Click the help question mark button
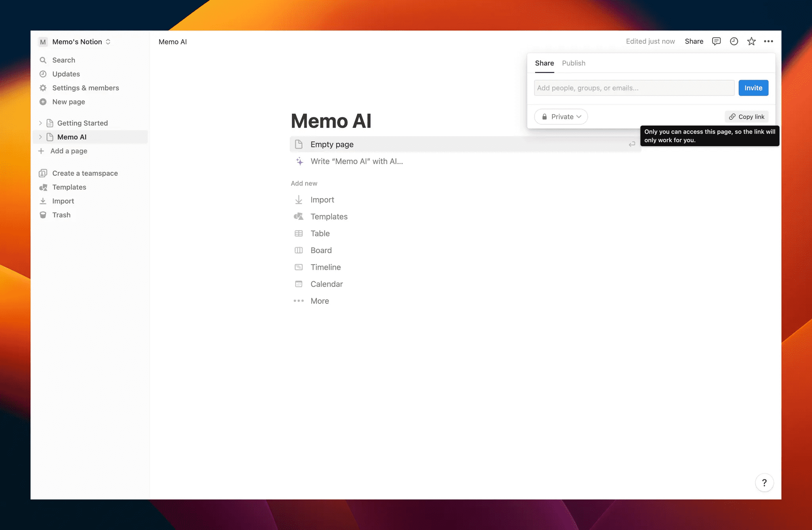 [764, 482]
